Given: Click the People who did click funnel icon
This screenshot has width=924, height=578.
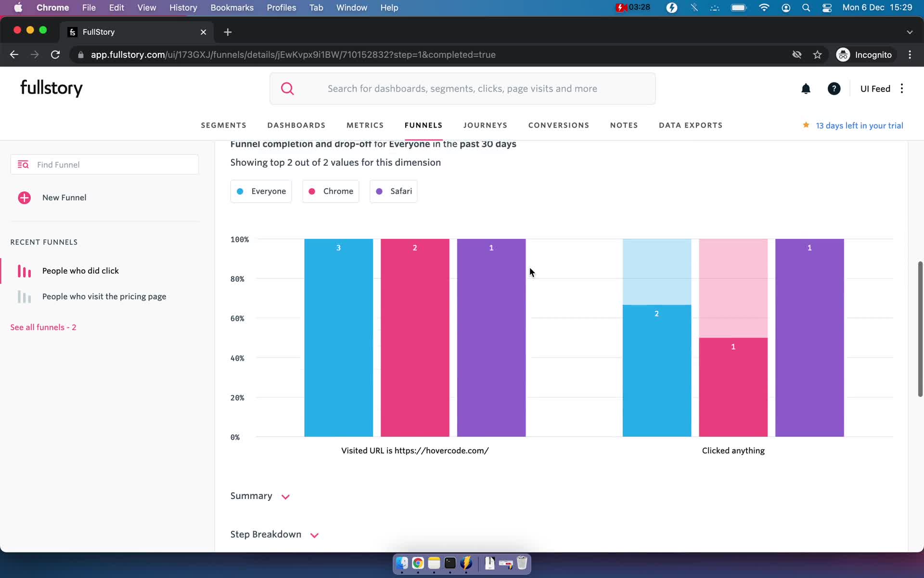Looking at the screenshot, I should (x=24, y=270).
